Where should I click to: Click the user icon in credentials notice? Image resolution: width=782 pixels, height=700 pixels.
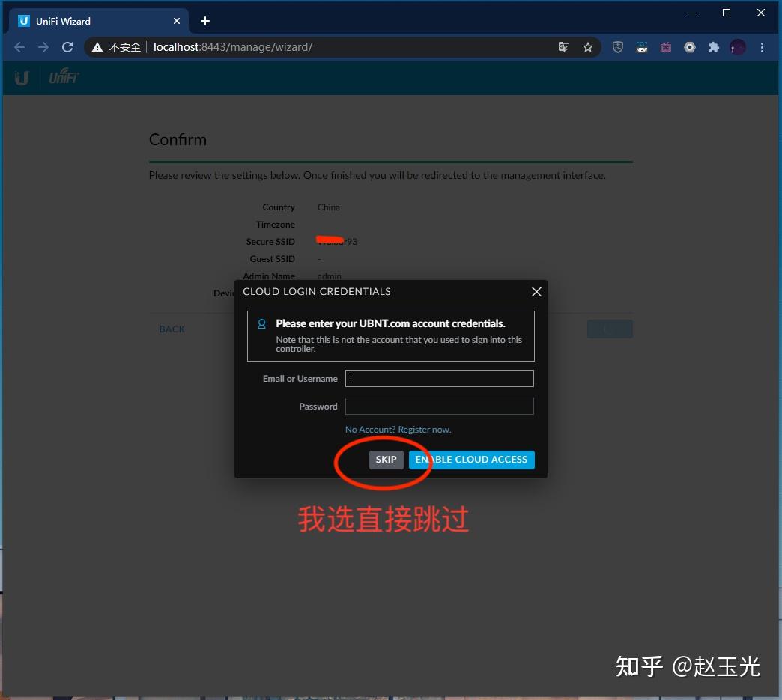(261, 323)
